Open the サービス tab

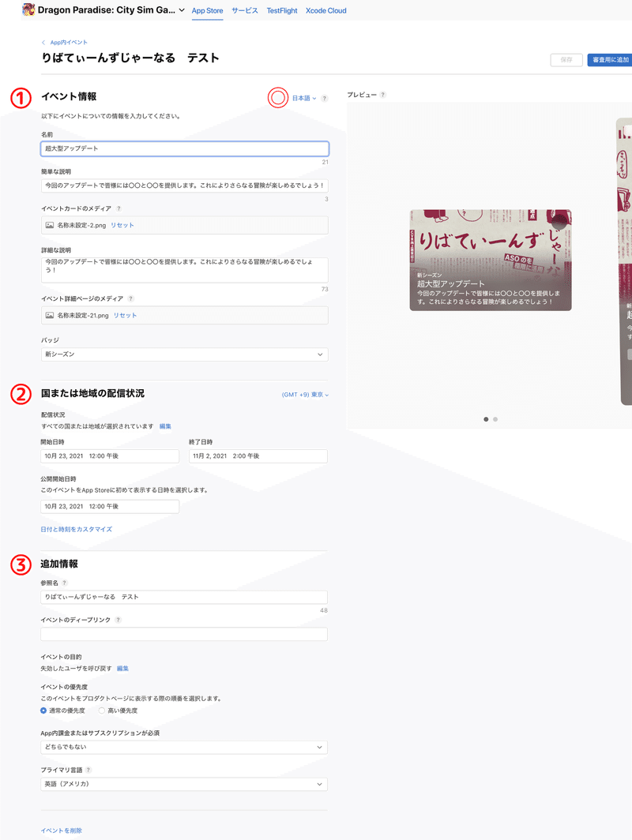pyautogui.click(x=244, y=11)
